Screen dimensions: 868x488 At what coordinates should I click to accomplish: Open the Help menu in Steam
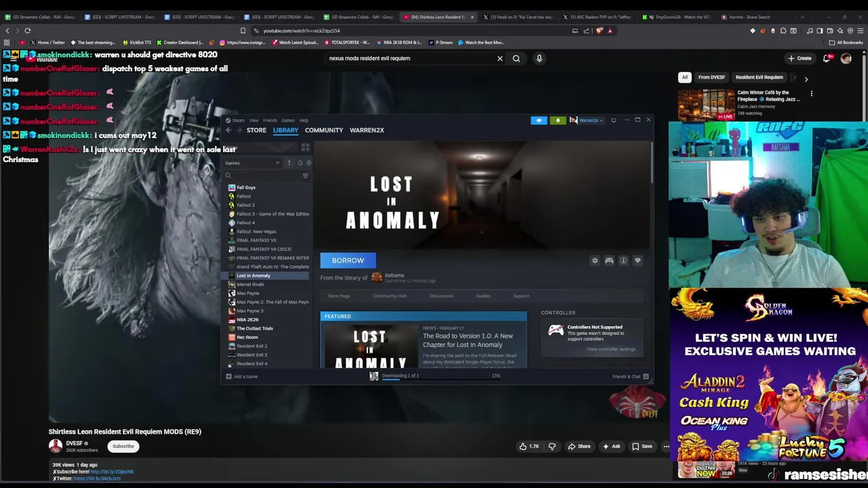[x=304, y=120]
